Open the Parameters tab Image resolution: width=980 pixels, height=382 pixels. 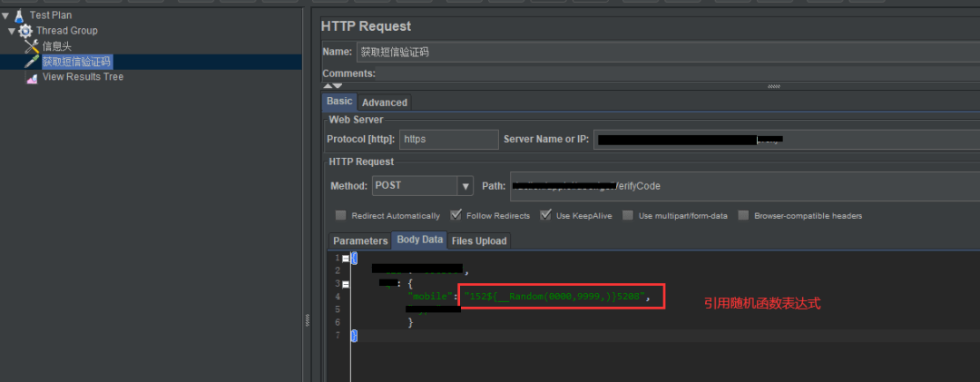(359, 240)
